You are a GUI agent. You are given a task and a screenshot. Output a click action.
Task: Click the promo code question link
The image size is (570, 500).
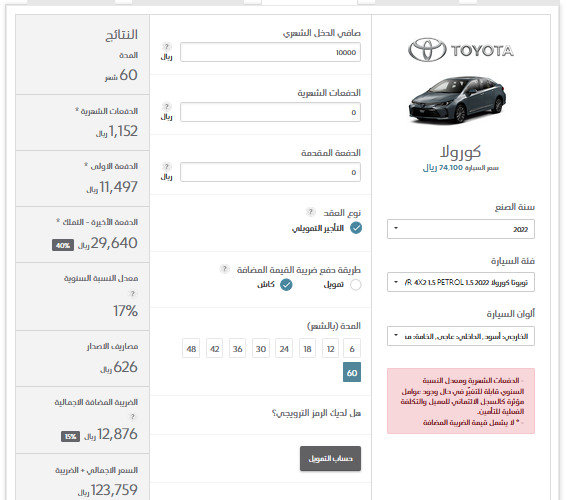[316, 413]
